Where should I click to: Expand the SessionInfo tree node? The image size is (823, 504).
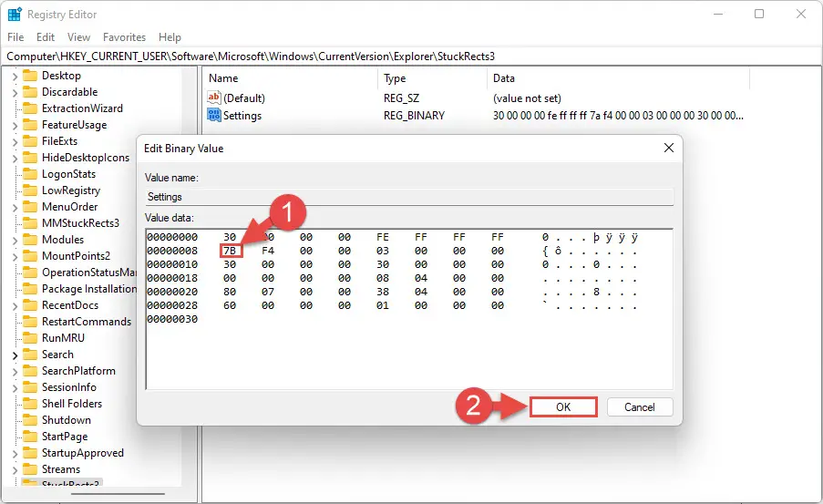click(x=15, y=388)
